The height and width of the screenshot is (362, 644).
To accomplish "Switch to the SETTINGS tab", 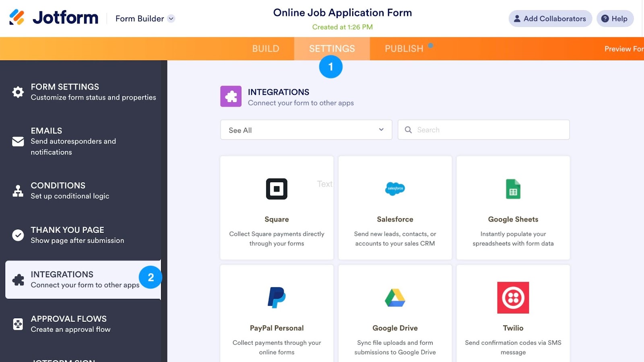I will tap(332, 49).
